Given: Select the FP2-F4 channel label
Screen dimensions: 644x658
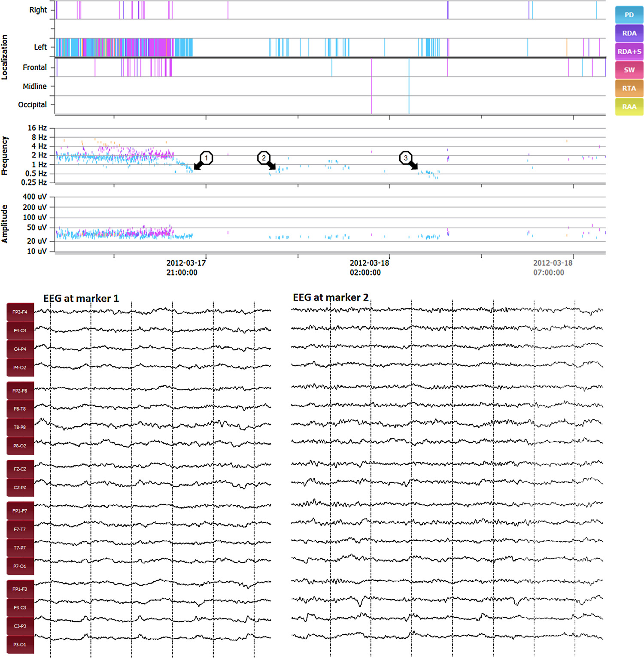Looking at the screenshot, I should (x=20, y=312).
